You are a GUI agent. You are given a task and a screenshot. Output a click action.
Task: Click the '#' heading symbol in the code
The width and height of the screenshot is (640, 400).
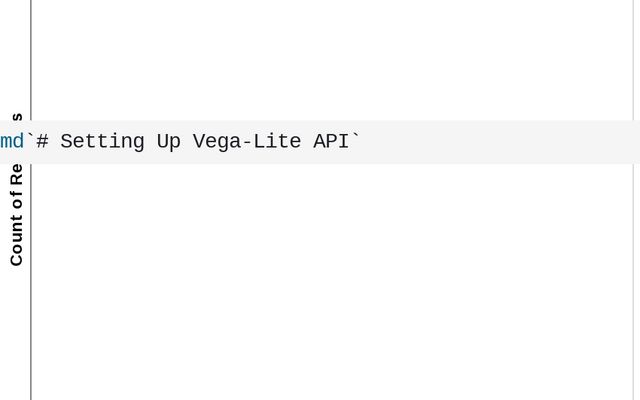pos(42,142)
